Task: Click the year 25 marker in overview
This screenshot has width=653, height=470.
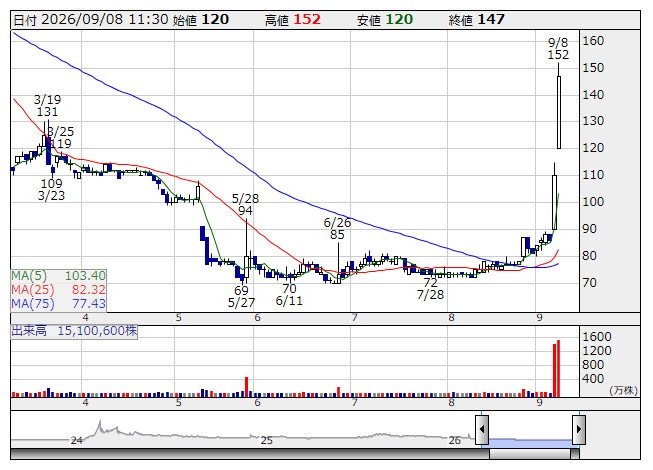Action: pos(267,440)
